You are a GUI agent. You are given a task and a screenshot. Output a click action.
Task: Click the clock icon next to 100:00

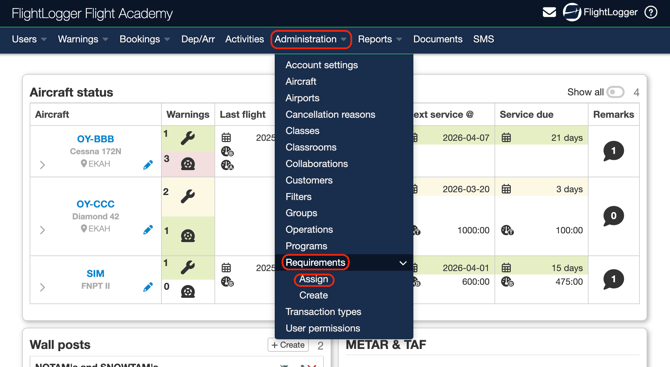tap(507, 230)
